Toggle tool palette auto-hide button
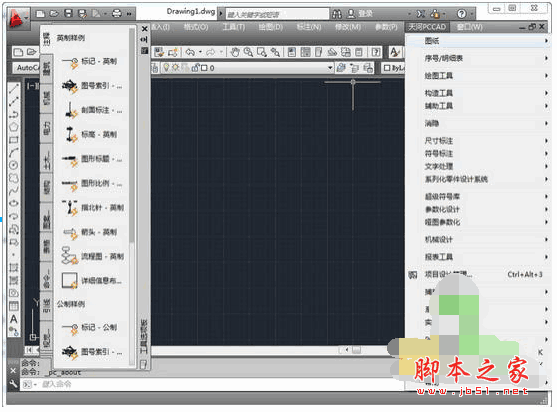Screen dimensions: 557x412 tap(144, 39)
